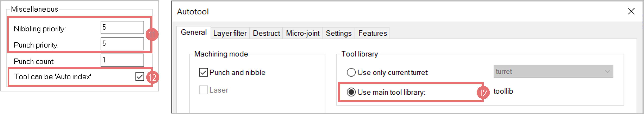Click the Punch priority input field
644x114 pixels.
pyautogui.click(x=122, y=44)
